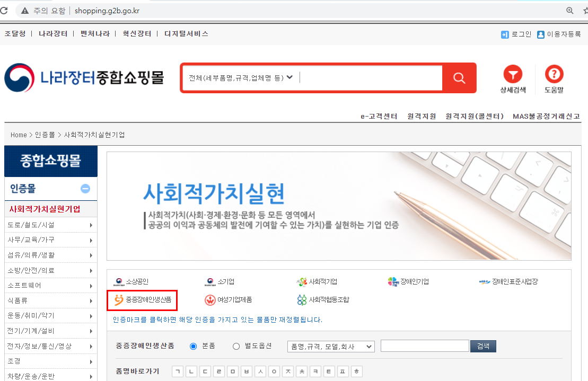The width and height of the screenshot is (588, 381).
Task: Open 사회적가치실현기업 sidebar heading
Action: point(45,209)
